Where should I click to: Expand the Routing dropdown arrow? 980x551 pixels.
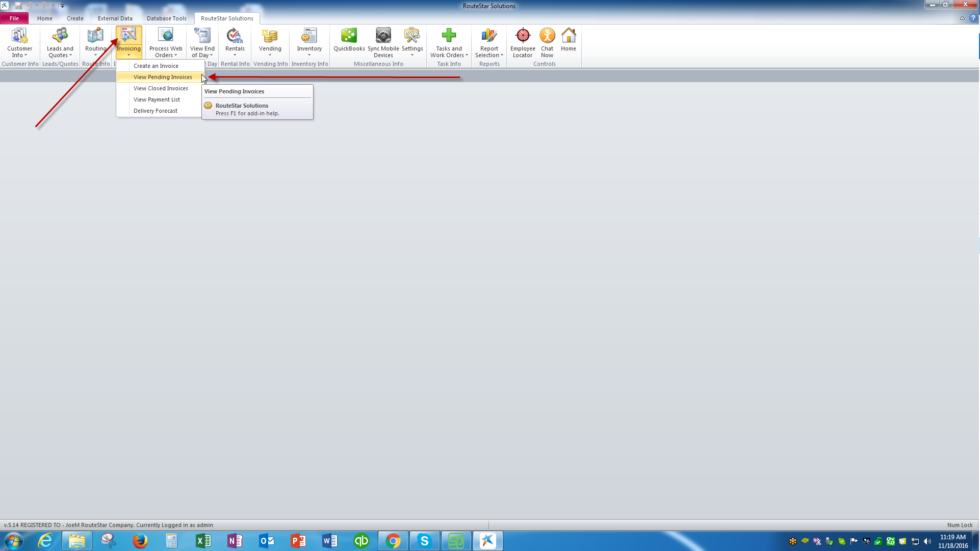coord(95,55)
